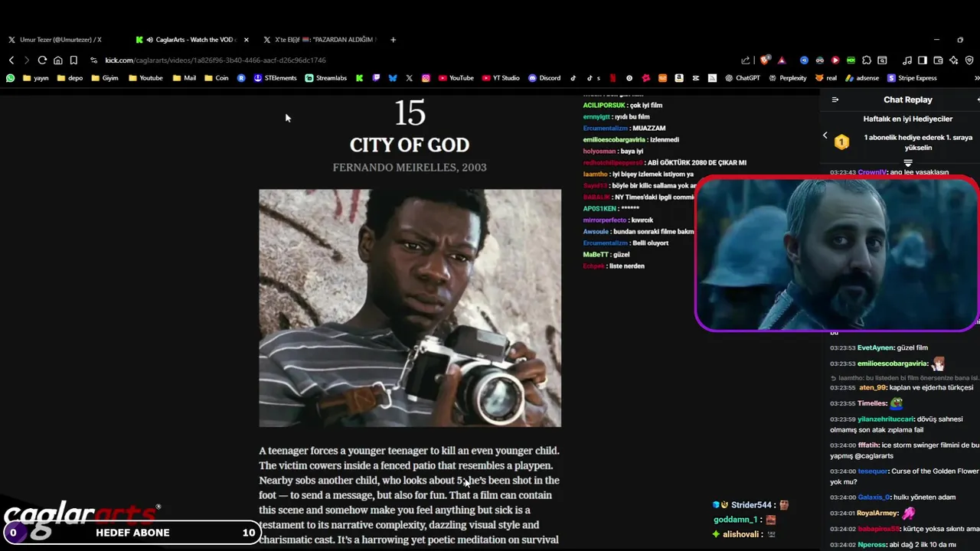Click chat username Npeross

click(871, 545)
